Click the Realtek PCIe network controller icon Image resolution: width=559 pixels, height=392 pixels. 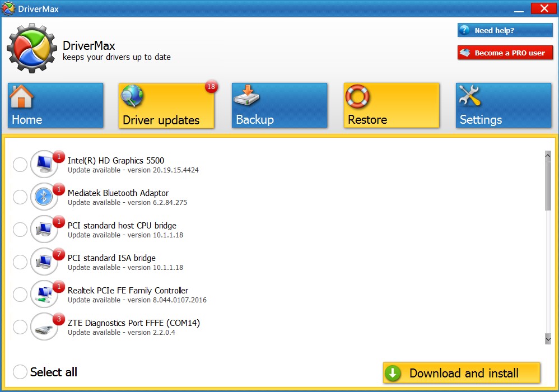point(44,294)
